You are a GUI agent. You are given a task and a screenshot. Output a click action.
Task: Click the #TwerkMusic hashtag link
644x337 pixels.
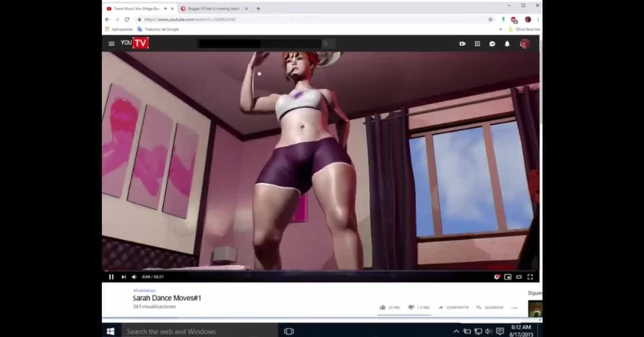[144, 290]
